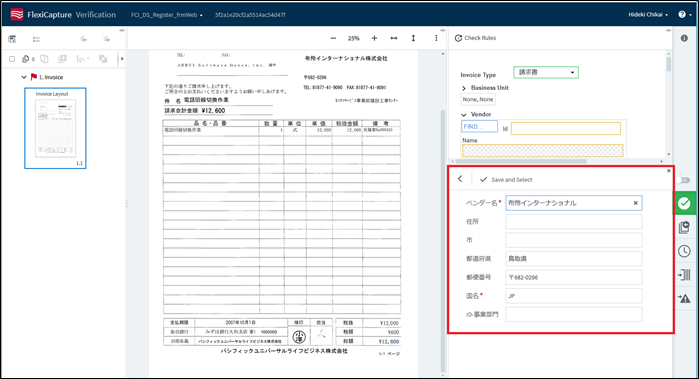Click the 国名 field containing JP
This screenshot has height=379, width=699.
[574, 296]
